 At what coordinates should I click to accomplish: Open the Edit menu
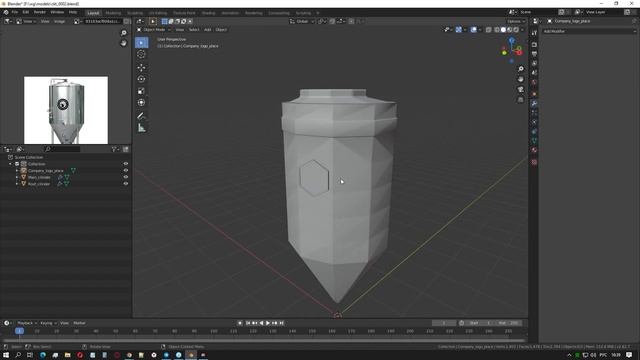(x=26, y=12)
